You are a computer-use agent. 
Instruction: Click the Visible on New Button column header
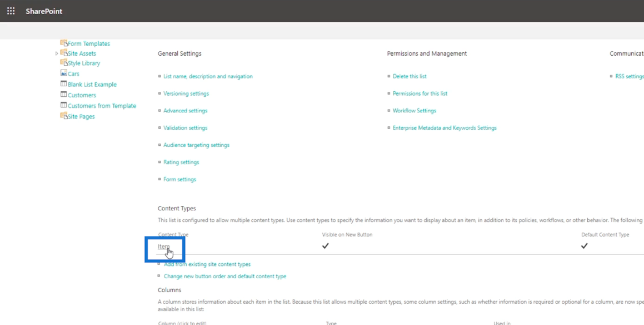347,235
